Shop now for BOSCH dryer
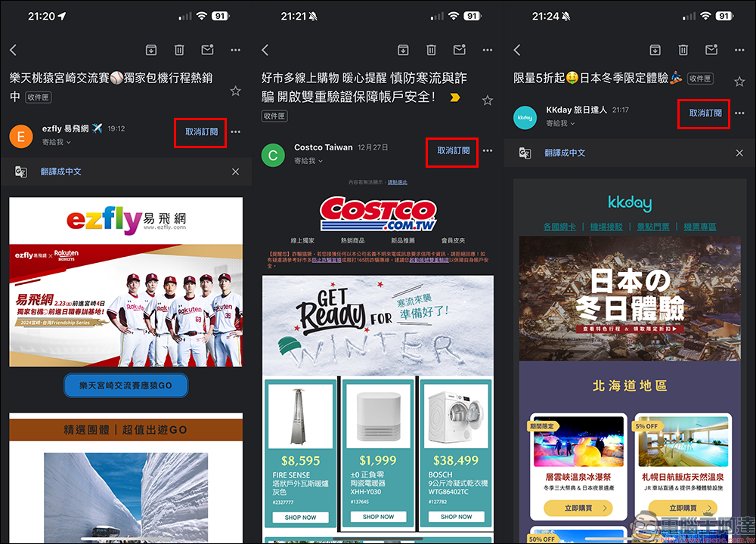The image size is (756, 544). click(x=456, y=517)
